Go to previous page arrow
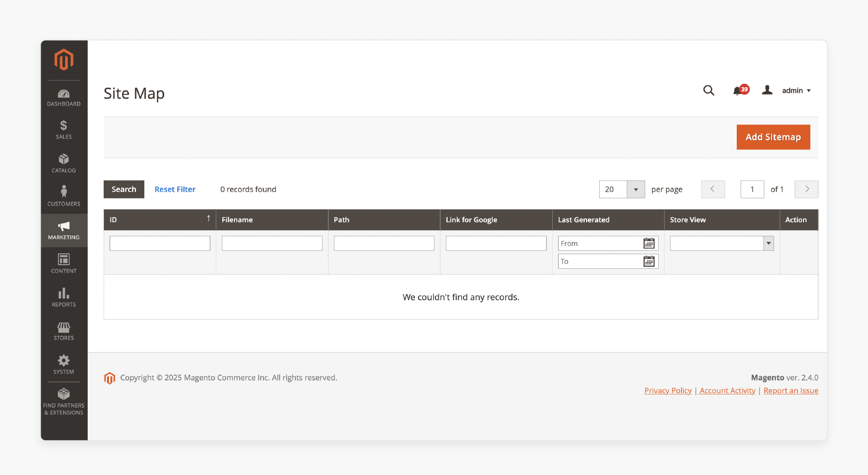The width and height of the screenshot is (868, 475). 713,189
